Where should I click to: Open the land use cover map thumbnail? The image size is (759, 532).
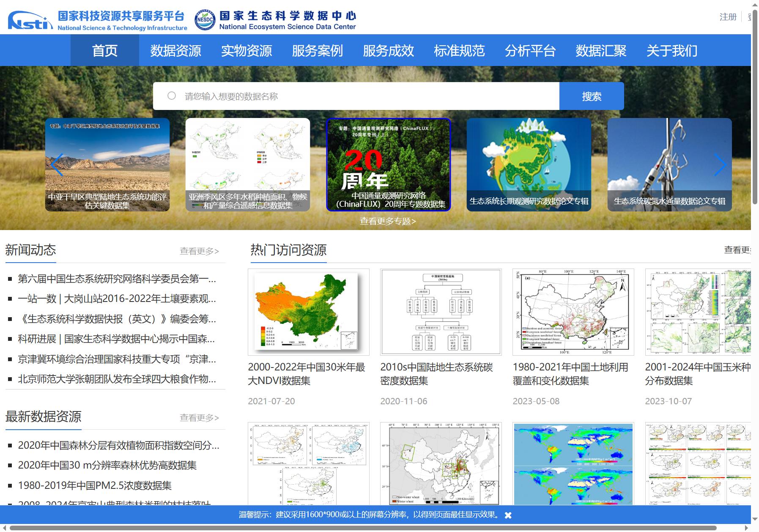pos(573,312)
